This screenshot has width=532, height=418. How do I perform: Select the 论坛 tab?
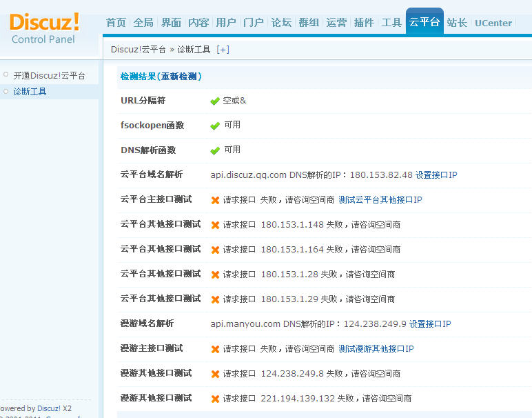(281, 22)
